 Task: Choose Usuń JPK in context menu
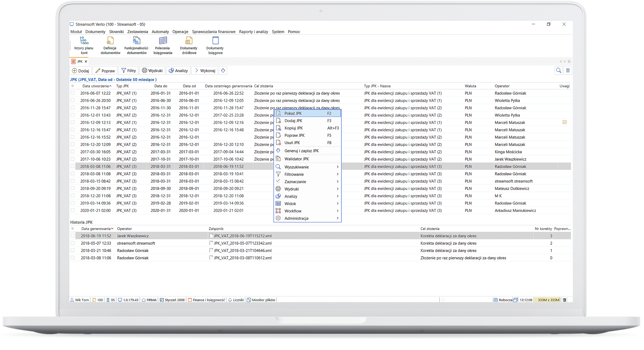[308, 143]
